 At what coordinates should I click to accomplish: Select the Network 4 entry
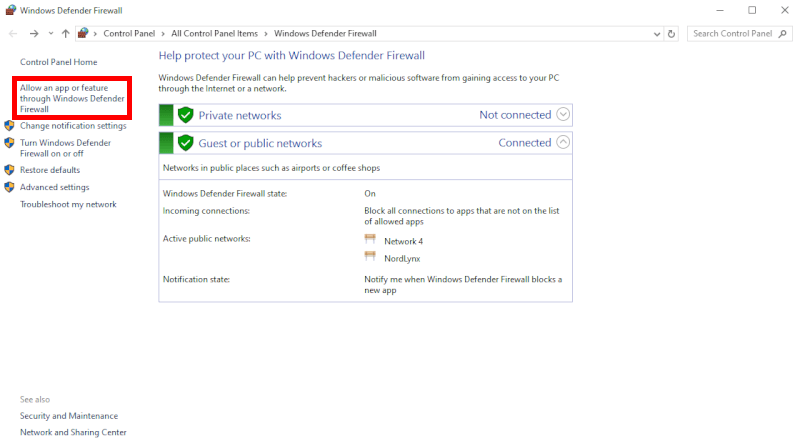coord(404,241)
